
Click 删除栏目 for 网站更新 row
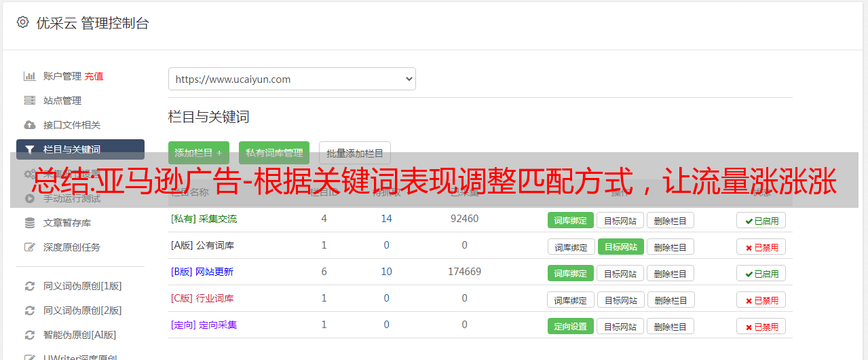pos(670,273)
